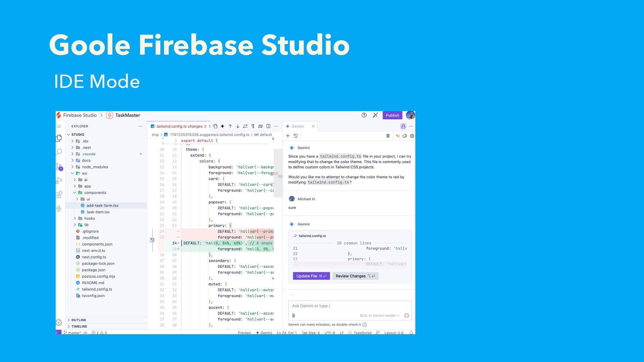Expand the node_modules folder
The height and width of the screenshot is (362, 644).
pos(95,167)
